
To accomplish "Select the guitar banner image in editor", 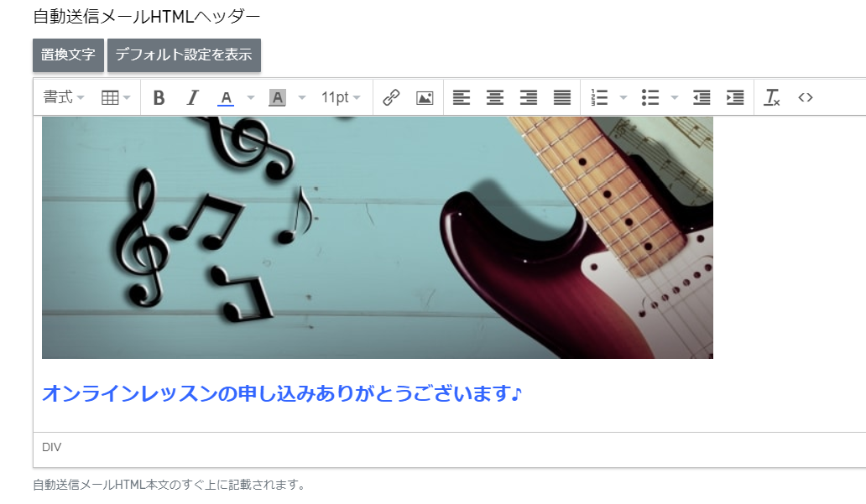I will coord(378,237).
